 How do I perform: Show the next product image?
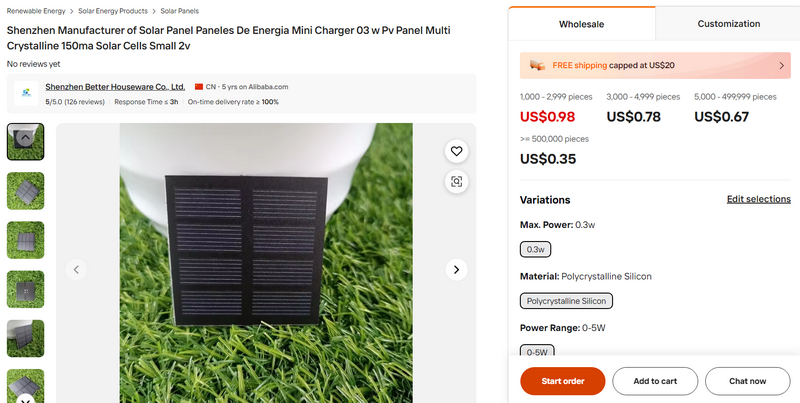click(456, 269)
